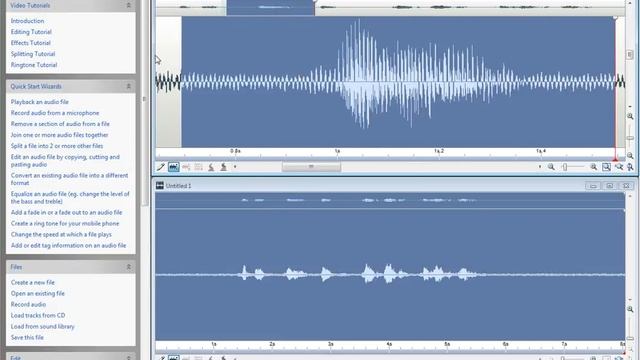Click the 1s mark on upper window's time ruler

click(x=337, y=151)
